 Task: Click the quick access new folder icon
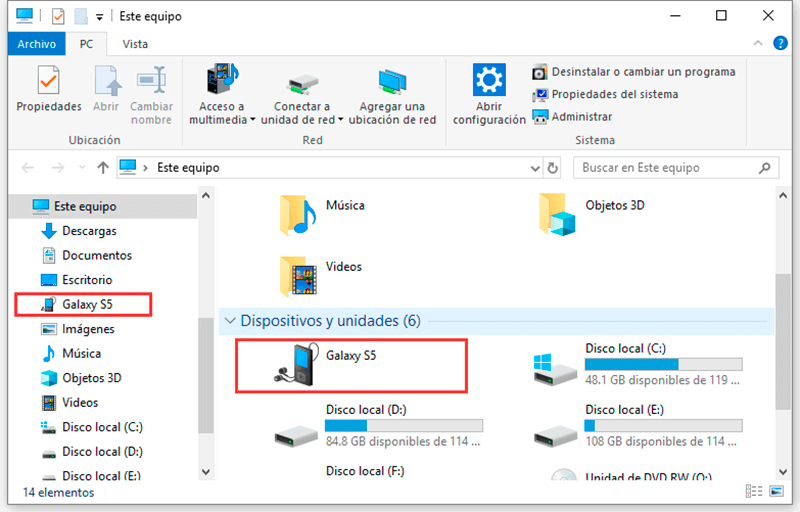81,16
